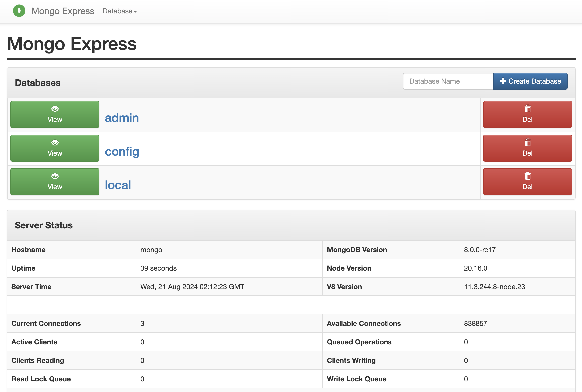Click the green Mongo leaf logo icon
This screenshot has height=392, width=582.
(19, 11)
